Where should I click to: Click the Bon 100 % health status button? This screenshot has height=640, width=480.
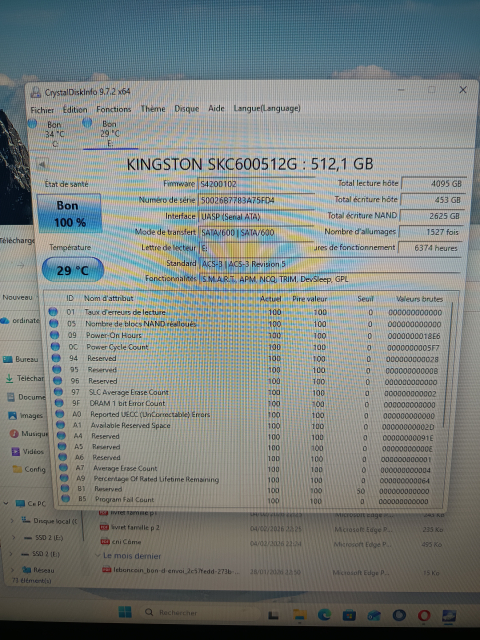pos(69,213)
